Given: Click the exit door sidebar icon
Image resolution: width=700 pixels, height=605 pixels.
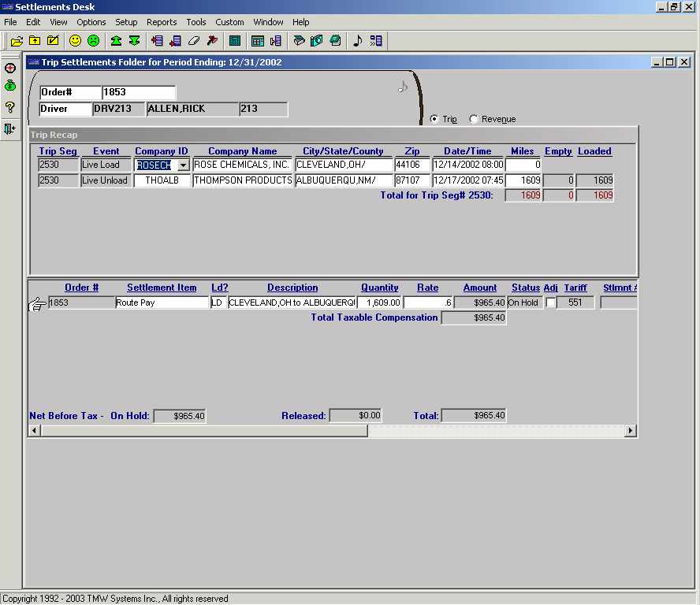Looking at the screenshot, I should click(x=10, y=128).
